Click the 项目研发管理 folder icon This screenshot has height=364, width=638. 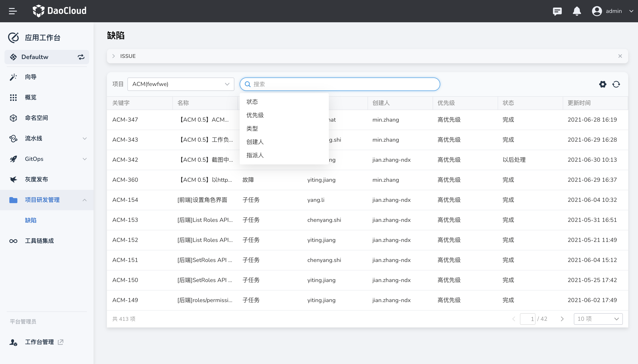13,200
